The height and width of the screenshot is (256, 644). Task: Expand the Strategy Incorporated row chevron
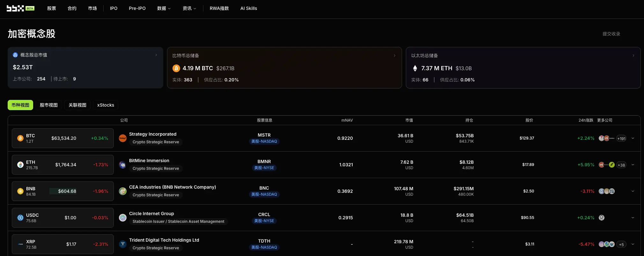633,138
